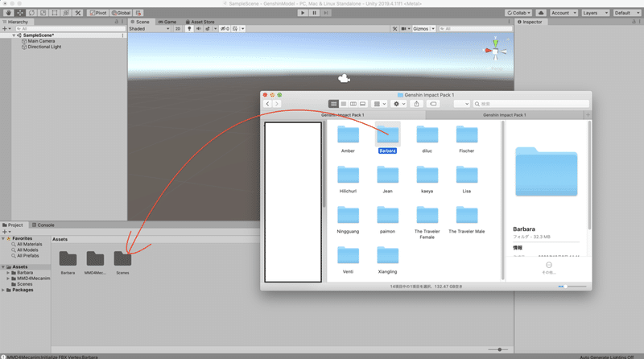
Task: Open the custom editor tools icon
Action: tap(77, 13)
